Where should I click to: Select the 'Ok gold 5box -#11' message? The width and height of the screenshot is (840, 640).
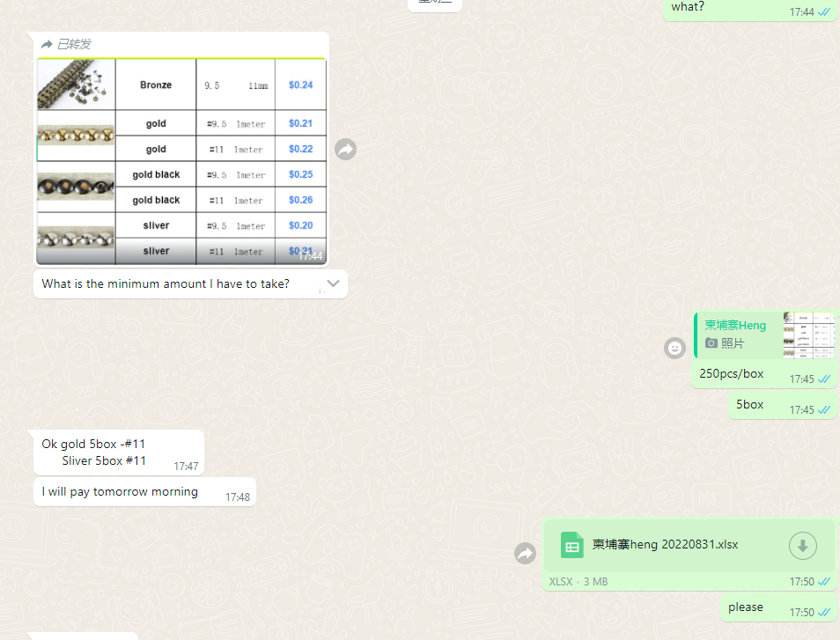[x=119, y=452]
